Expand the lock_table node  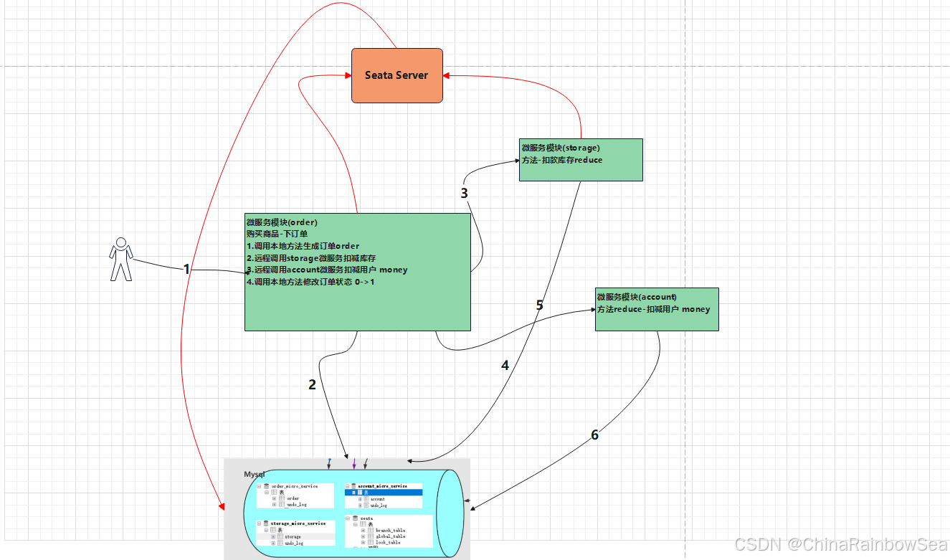coord(363,542)
